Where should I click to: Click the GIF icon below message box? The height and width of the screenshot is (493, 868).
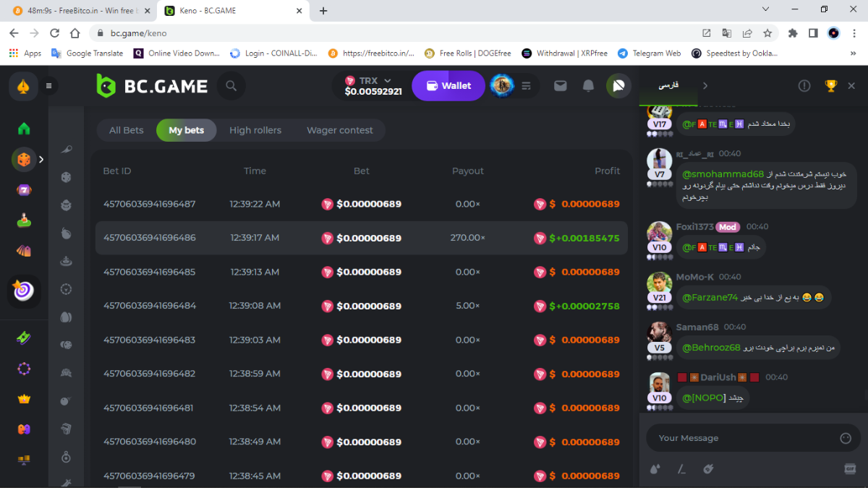[x=850, y=469]
